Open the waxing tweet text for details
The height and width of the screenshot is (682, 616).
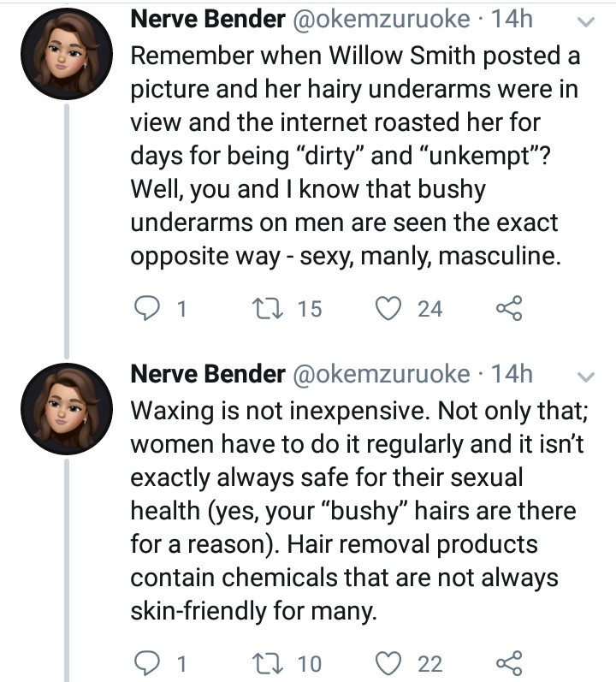pos(351,511)
